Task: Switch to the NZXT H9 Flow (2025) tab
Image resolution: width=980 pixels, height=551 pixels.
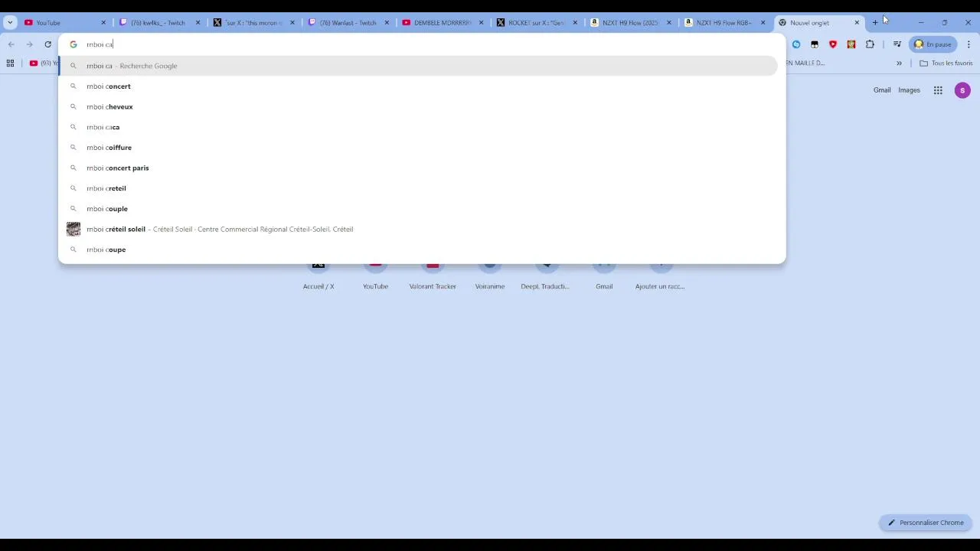Action: click(x=632, y=22)
